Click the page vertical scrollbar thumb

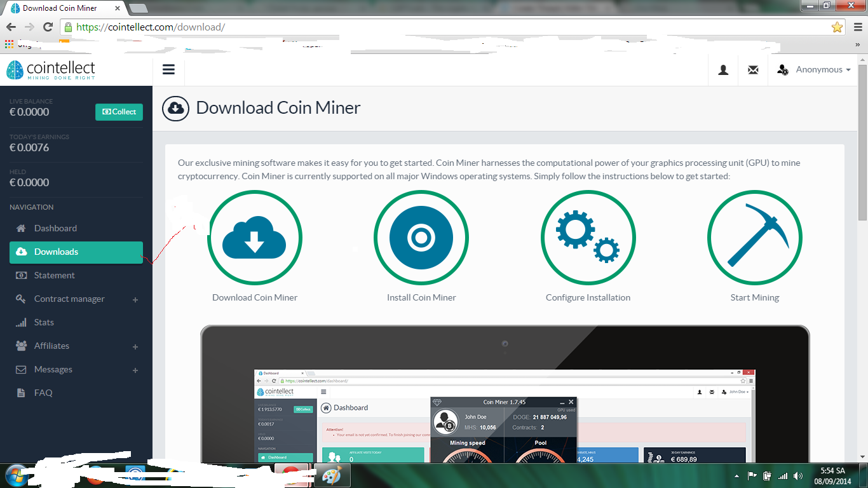pyautogui.click(x=862, y=142)
